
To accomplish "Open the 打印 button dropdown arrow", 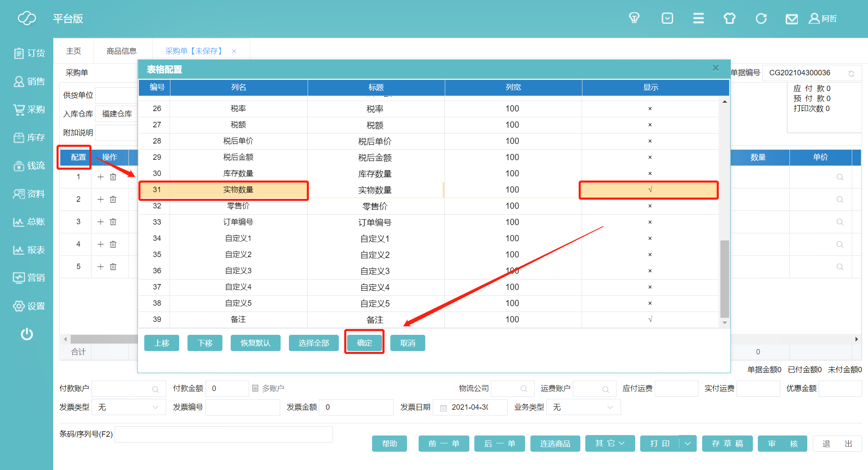I will click(688, 443).
